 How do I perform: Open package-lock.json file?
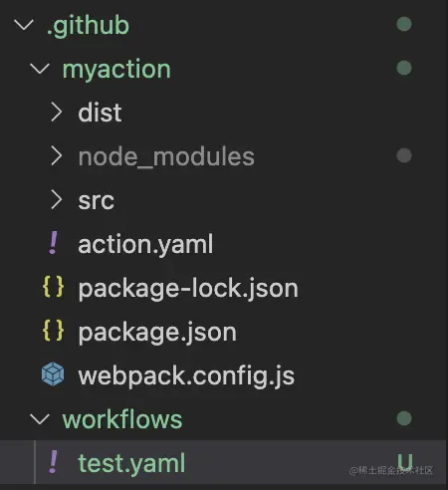click(188, 288)
